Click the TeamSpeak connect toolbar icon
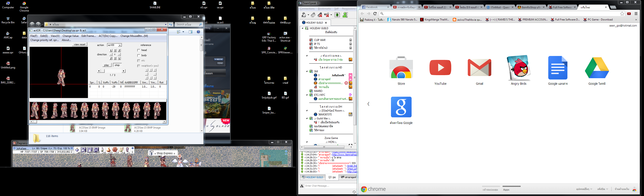 point(304,15)
